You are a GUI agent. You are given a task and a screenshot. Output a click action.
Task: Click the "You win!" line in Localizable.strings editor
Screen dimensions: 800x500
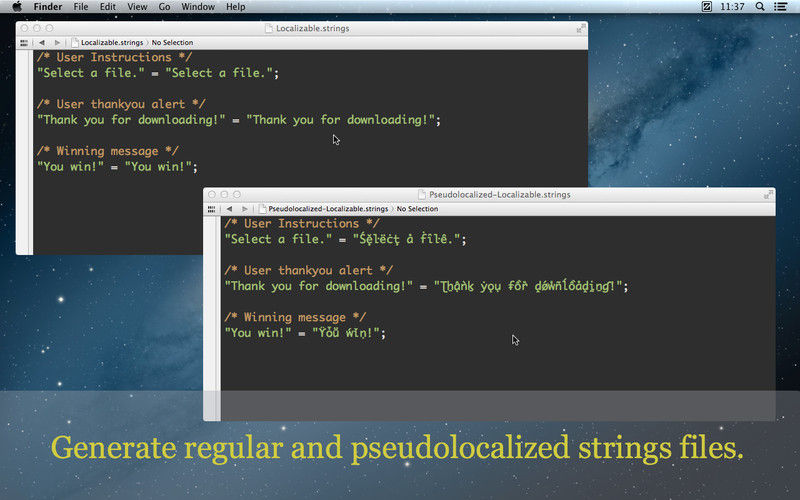coord(117,167)
